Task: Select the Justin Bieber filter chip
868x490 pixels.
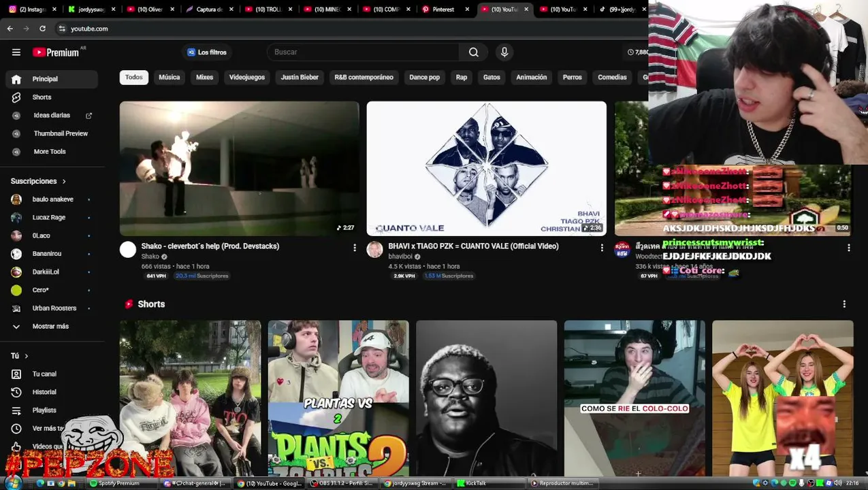Action: click(300, 78)
